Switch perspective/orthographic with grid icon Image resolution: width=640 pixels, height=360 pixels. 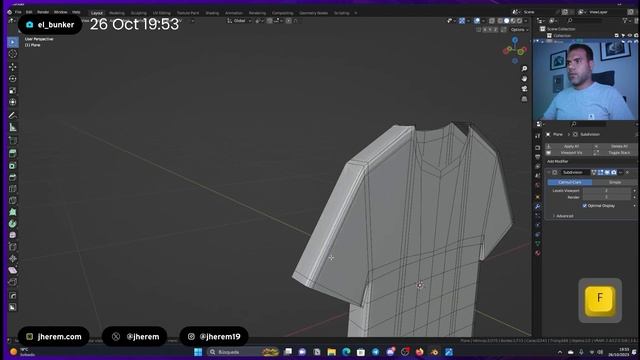click(x=524, y=99)
